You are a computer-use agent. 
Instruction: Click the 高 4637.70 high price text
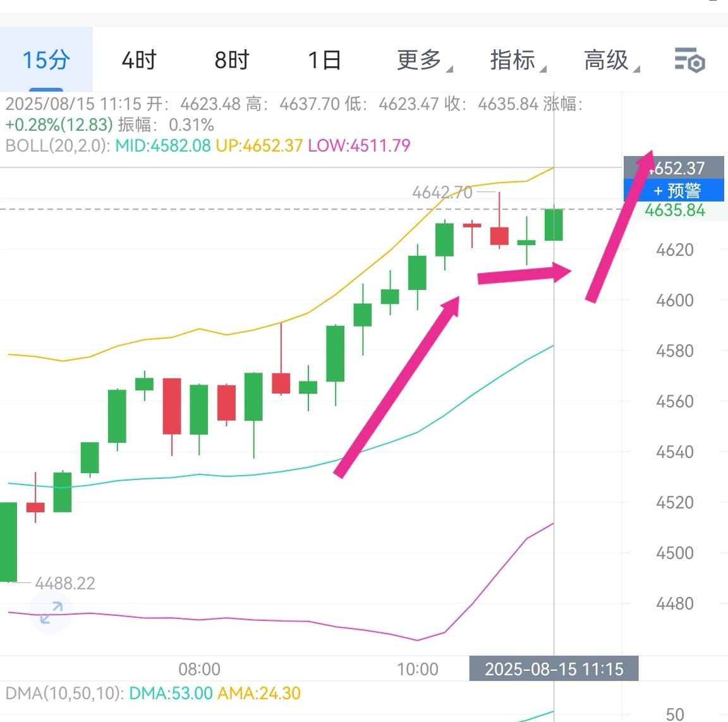point(293,104)
